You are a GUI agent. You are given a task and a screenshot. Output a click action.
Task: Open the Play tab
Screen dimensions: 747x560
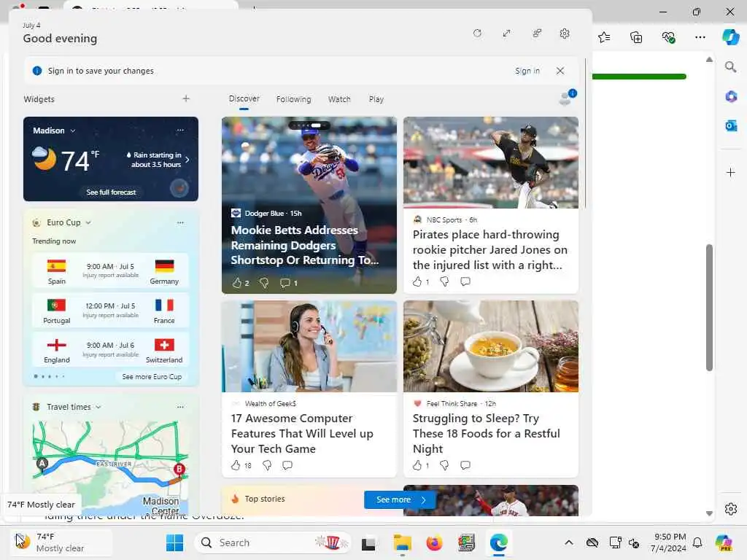coord(376,99)
